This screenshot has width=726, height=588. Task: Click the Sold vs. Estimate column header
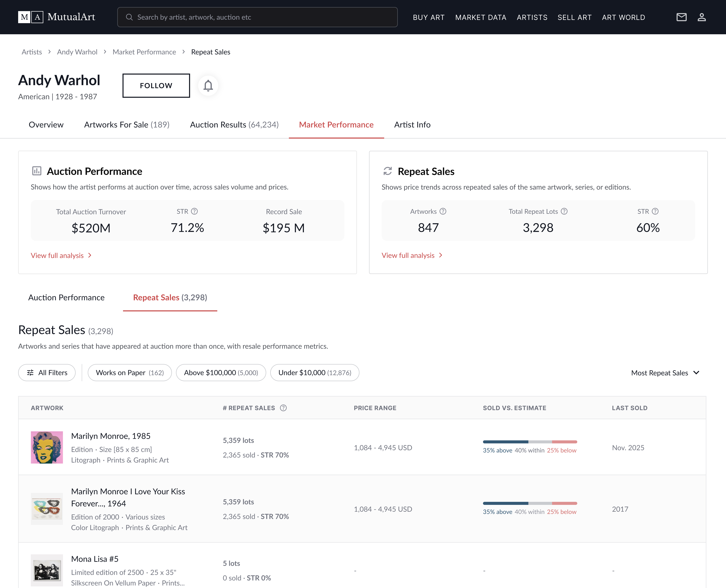pos(515,408)
